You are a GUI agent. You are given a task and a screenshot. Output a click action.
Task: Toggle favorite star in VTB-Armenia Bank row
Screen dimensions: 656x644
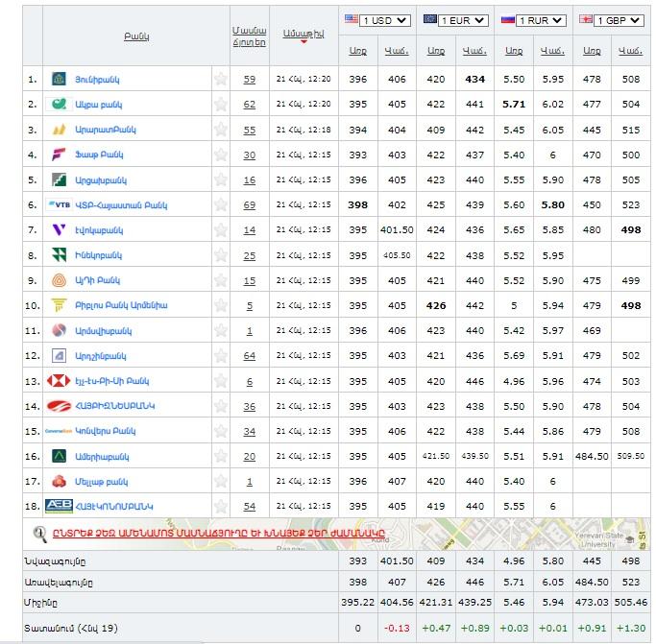coord(221,204)
